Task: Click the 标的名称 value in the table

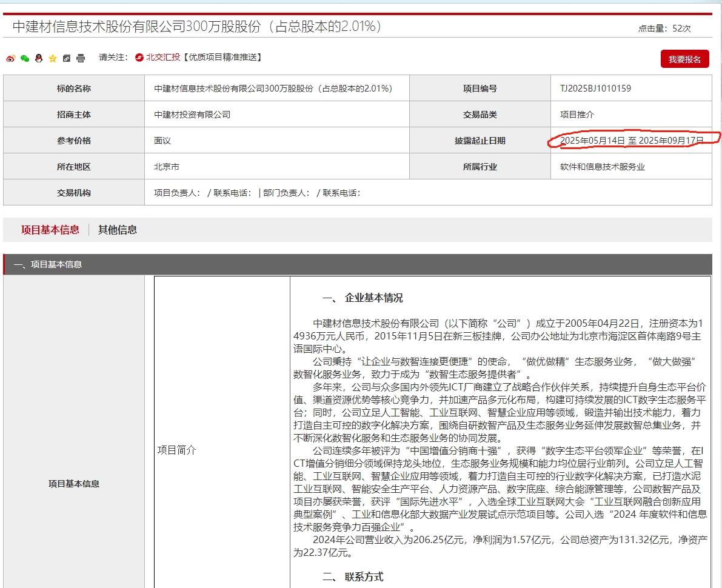Action: tap(273, 89)
